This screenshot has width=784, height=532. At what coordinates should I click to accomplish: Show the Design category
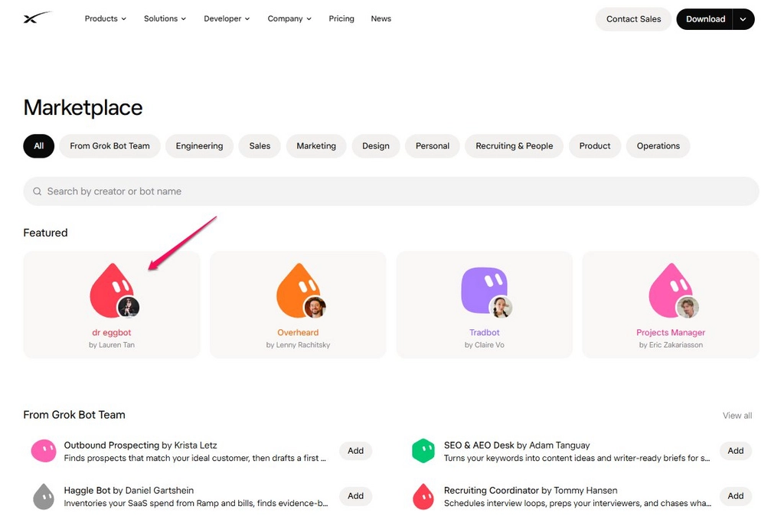pos(375,146)
